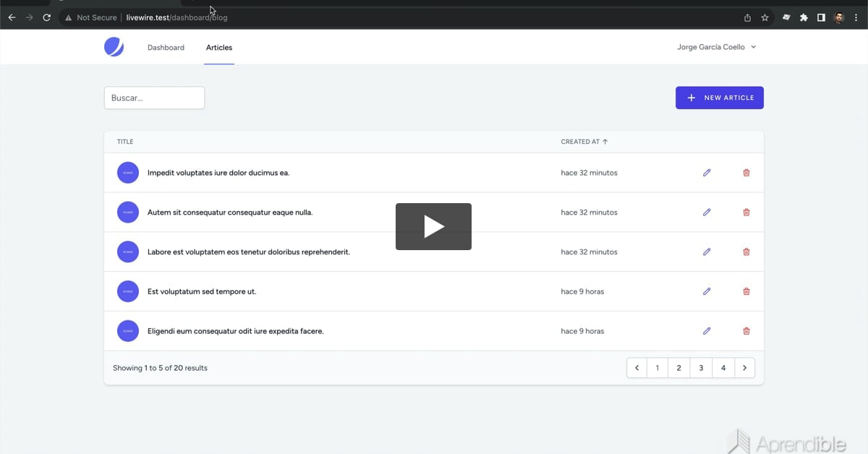Click 'Showing 1 to 5 of 20 results' text
This screenshot has width=868, height=454.
160,368
